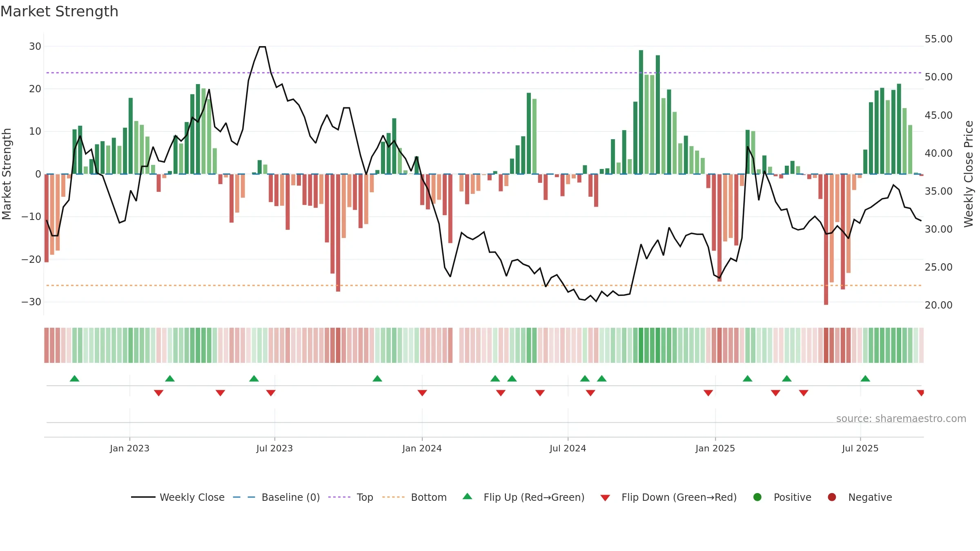Click the first green flip-up marker in late 2022
The width and height of the screenshot is (980, 551).
[x=74, y=378]
